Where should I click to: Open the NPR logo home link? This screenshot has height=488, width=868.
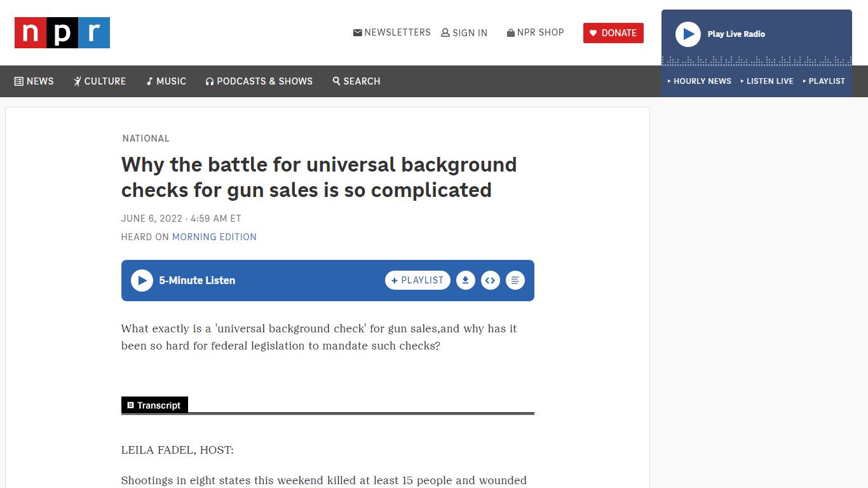pos(62,33)
